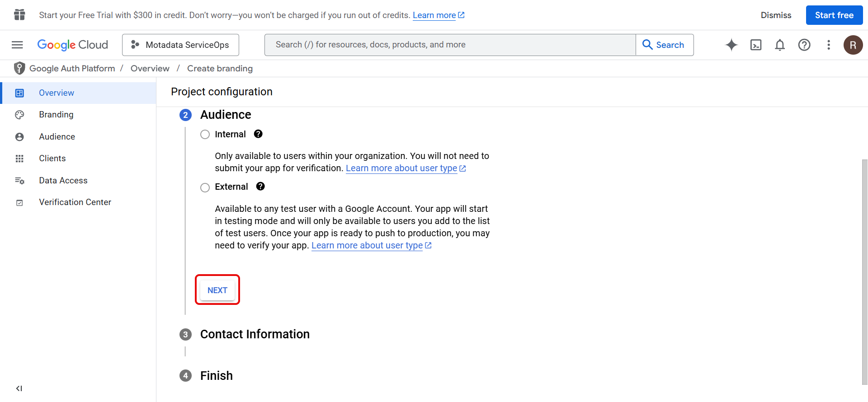Click the Start free button
Viewport: 868px width, 402px height.
point(834,15)
